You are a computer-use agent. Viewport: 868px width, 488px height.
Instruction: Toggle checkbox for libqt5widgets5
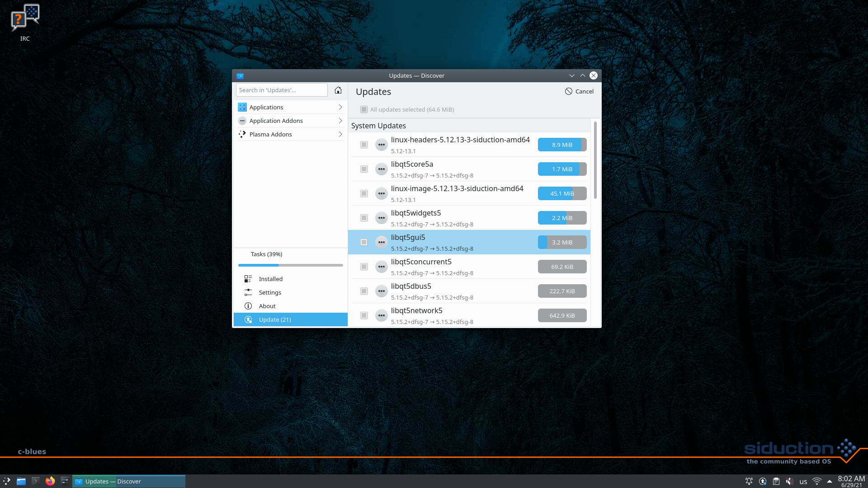[364, 218]
